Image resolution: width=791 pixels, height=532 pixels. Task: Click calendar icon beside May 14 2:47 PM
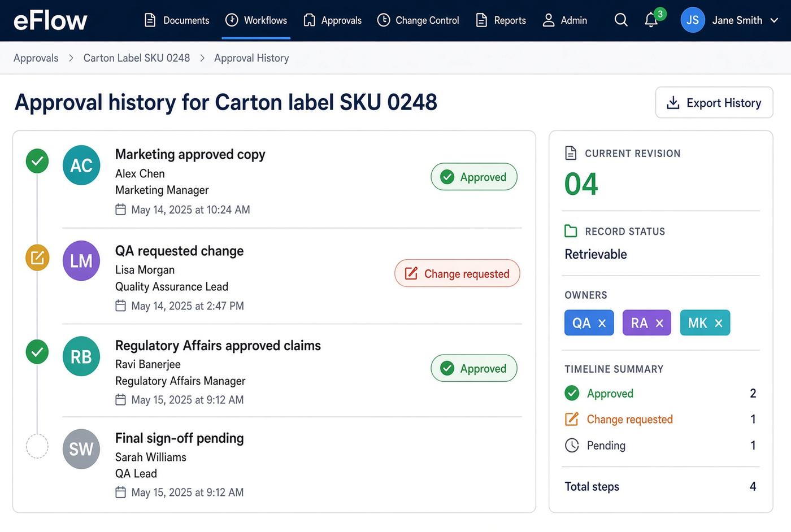[x=120, y=306]
